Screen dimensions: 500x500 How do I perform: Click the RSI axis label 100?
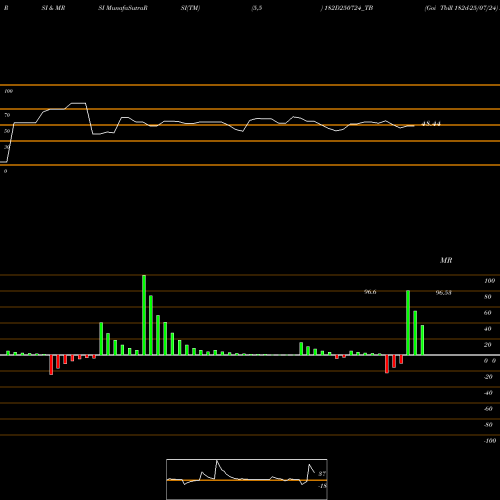8,91
